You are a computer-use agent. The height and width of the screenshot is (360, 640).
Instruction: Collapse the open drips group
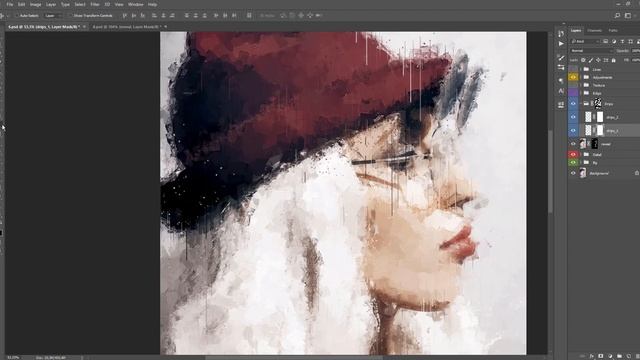click(x=581, y=104)
